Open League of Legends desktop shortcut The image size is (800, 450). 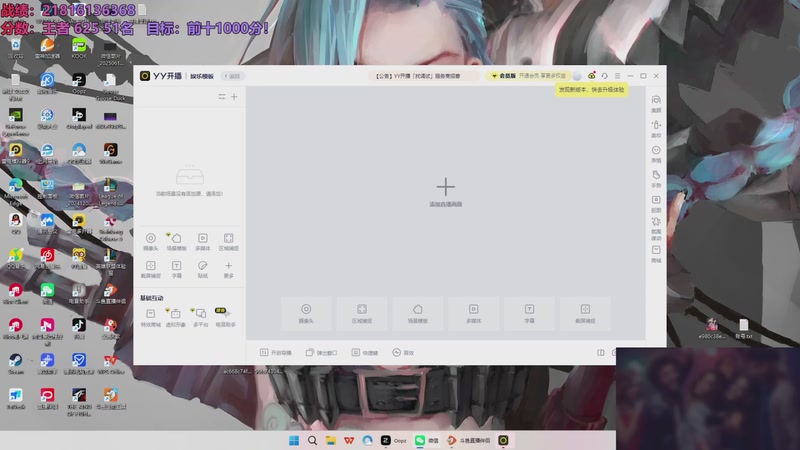point(110,192)
